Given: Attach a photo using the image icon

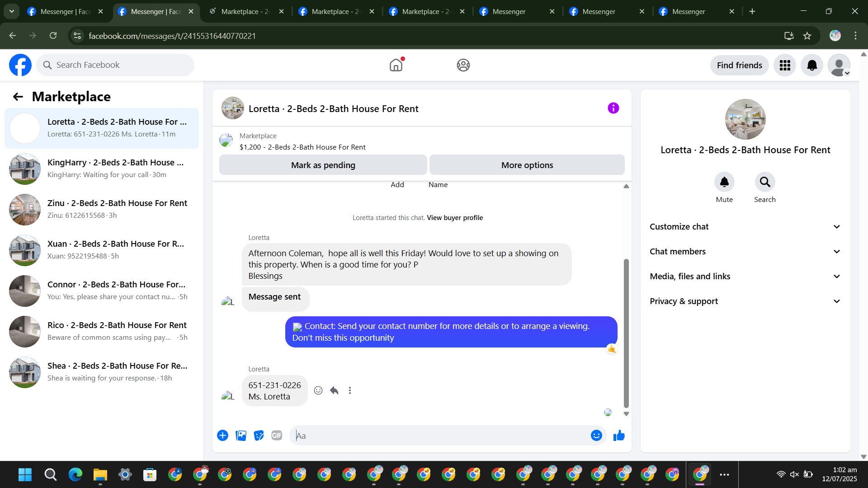Looking at the screenshot, I should coord(241,436).
